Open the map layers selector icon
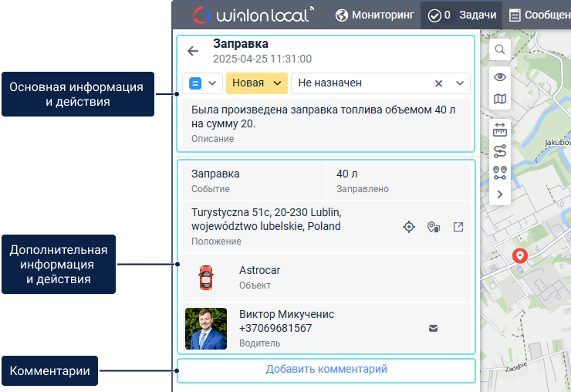The image size is (571, 392). (x=500, y=99)
